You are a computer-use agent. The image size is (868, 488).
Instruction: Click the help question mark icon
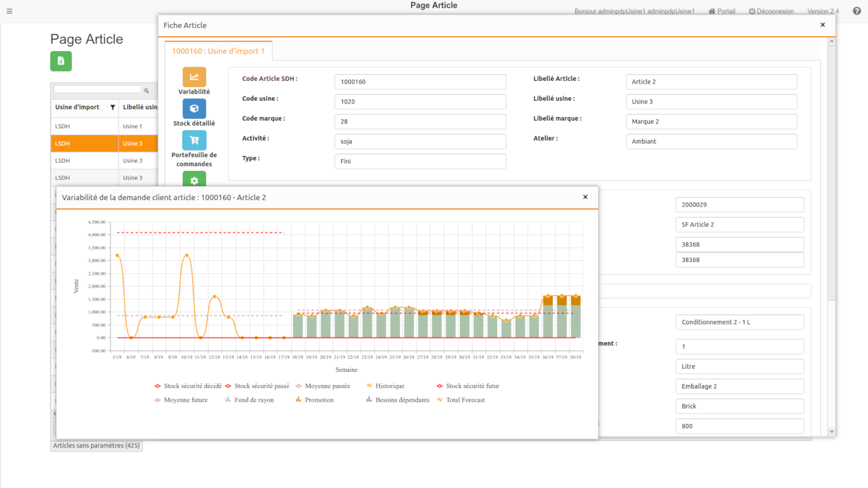click(x=857, y=11)
